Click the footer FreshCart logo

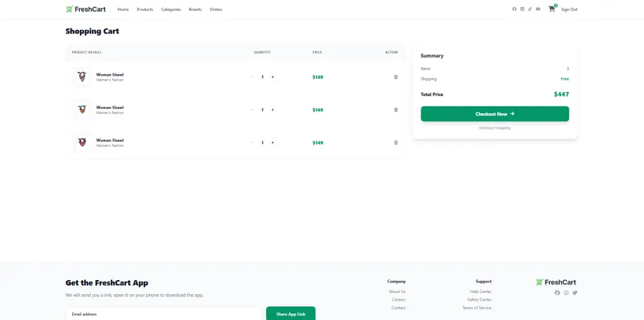556,282
